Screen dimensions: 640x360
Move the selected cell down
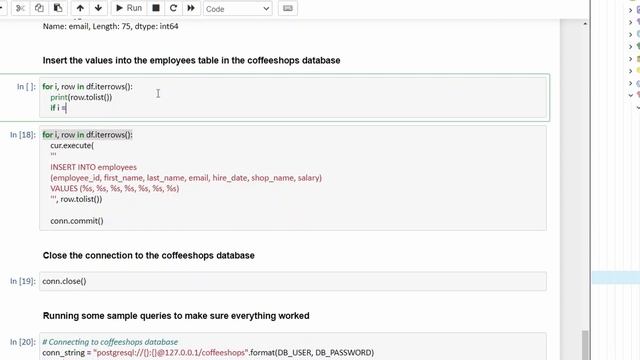(98, 8)
